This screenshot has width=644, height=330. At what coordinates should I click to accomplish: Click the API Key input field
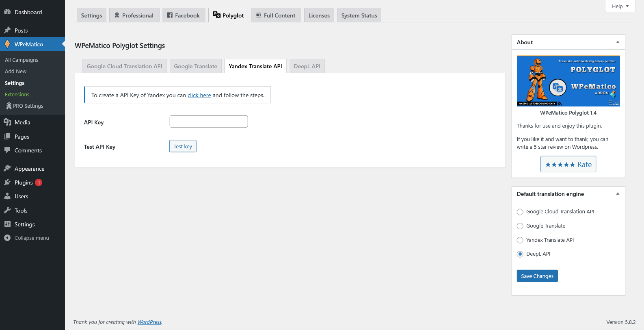click(209, 122)
